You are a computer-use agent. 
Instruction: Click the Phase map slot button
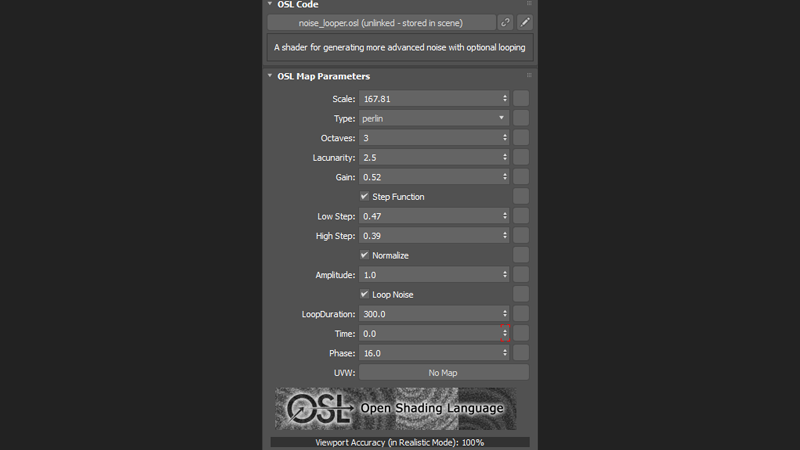[x=521, y=353]
